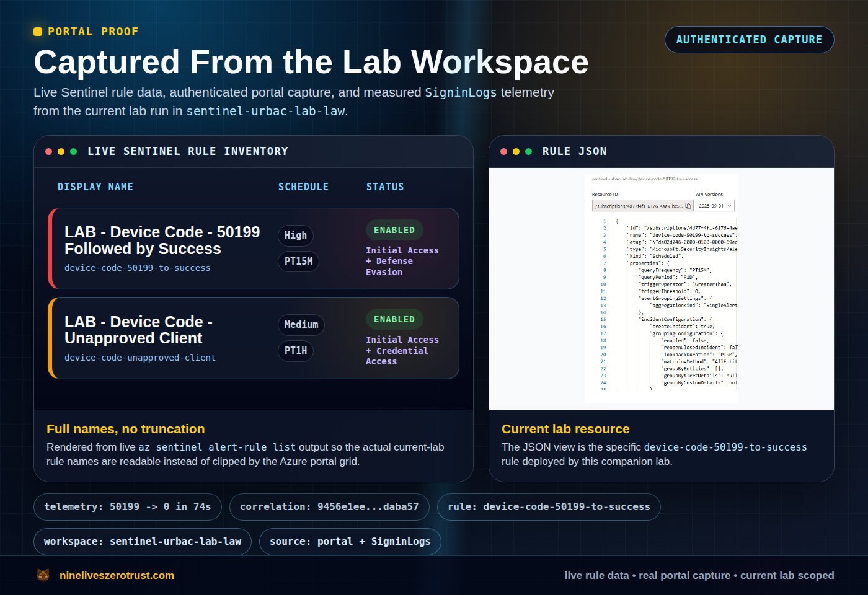The image size is (868, 595).
Task: Click the red dot in Rule JSON panel
Action: pos(504,151)
